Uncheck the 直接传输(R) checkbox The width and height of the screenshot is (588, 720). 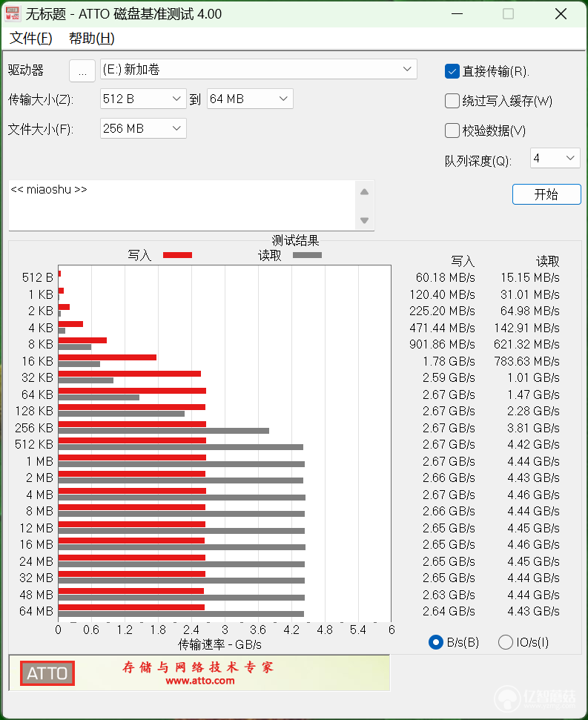[452, 71]
